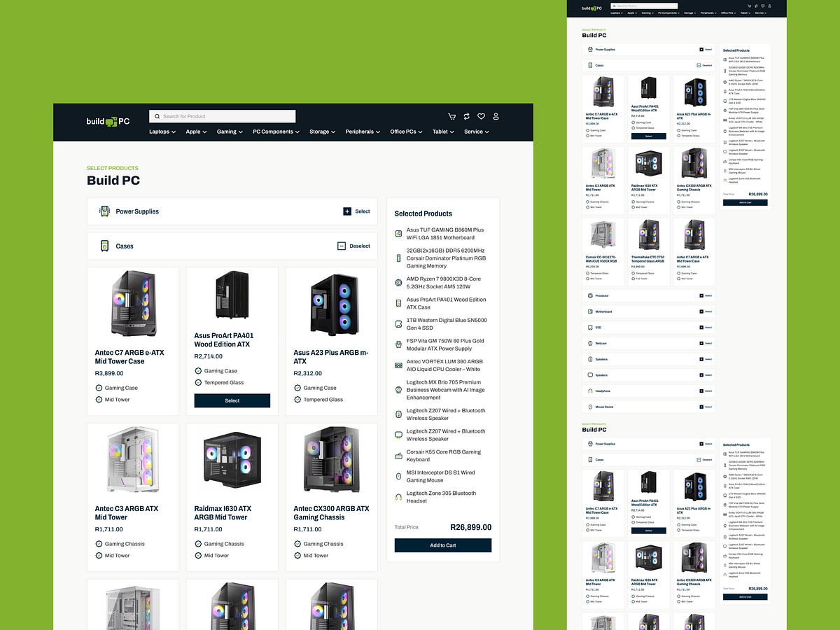Open the Peripherals menu
This screenshot has height=630, width=840.
click(362, 131)
